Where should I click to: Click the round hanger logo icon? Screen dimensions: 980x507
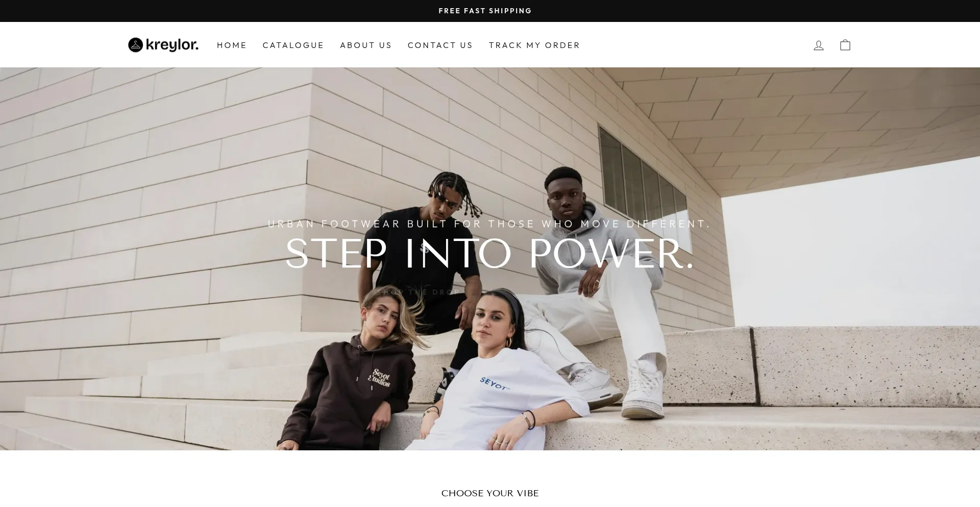pos(135,45)
